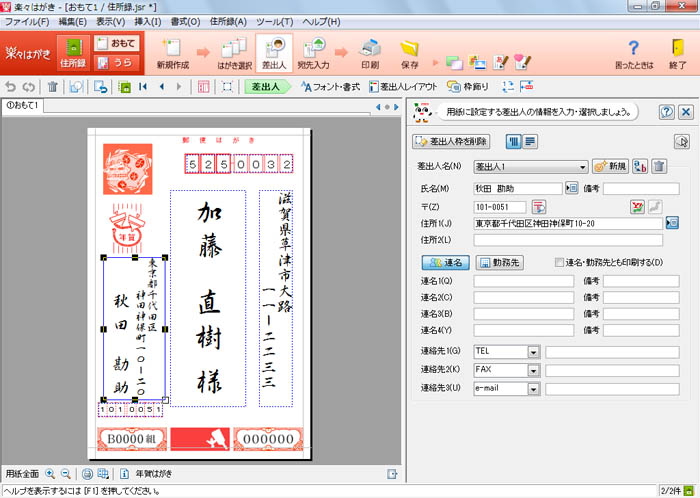Image resolution: width=700 pixels, height=498 pixels.
Task: Click the 保存 save folder icon
Action: 409,53
